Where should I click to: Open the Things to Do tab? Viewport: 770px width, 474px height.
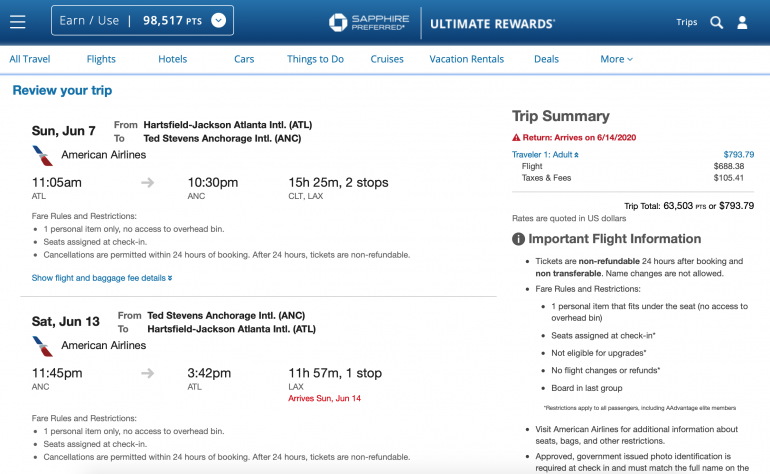(315, 59)
